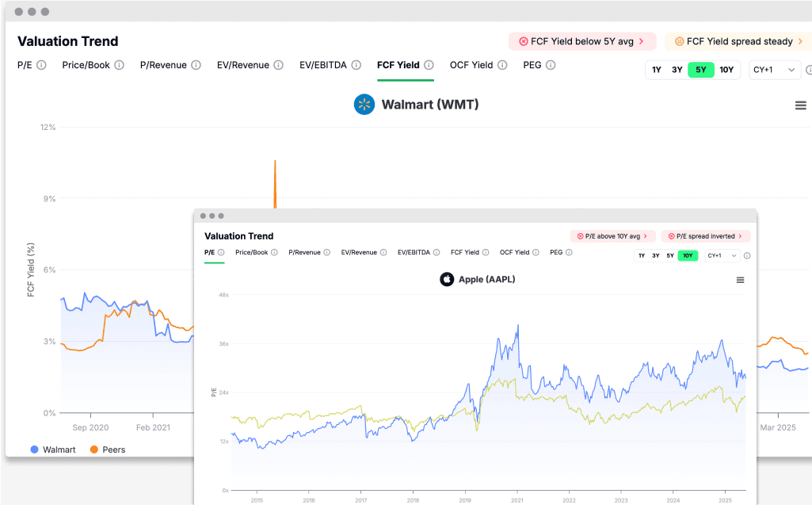The image size is (812, 505).
Task: Select 1Y range in Walmart window
Action: (x=657, y=70)
